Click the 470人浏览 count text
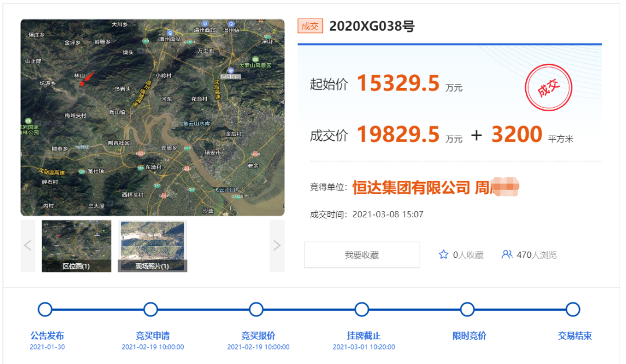This screenshot has height=364, width=626. [x=537, y=255]
